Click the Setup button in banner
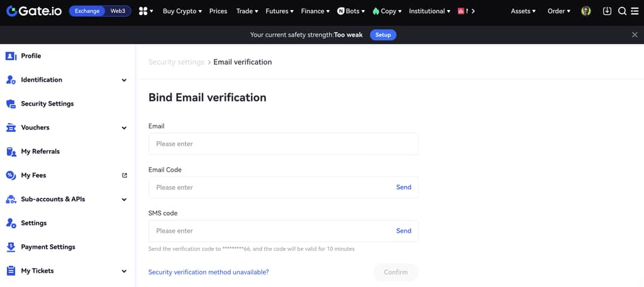The height and width of the screenshot is (287, 644). click(383, 35)
